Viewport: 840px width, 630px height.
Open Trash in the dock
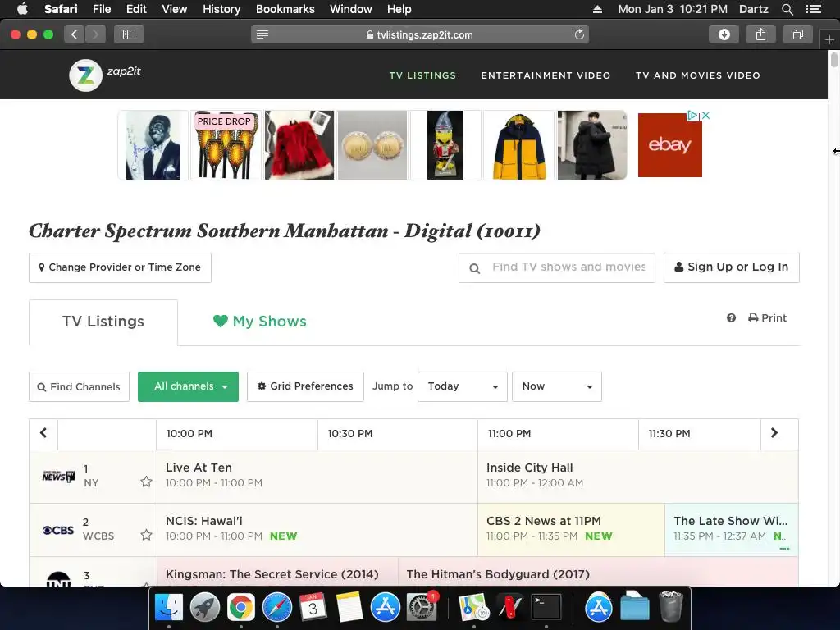[670, 606]
